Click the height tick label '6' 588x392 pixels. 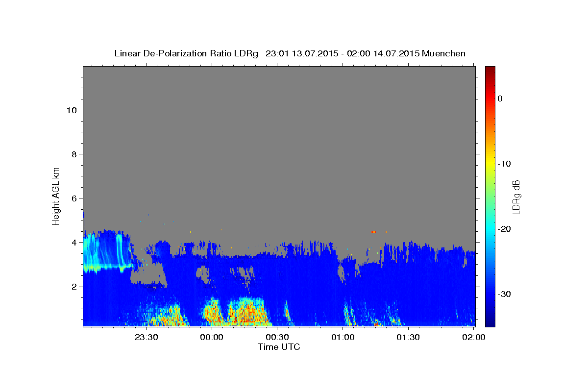tap(73, 198)
